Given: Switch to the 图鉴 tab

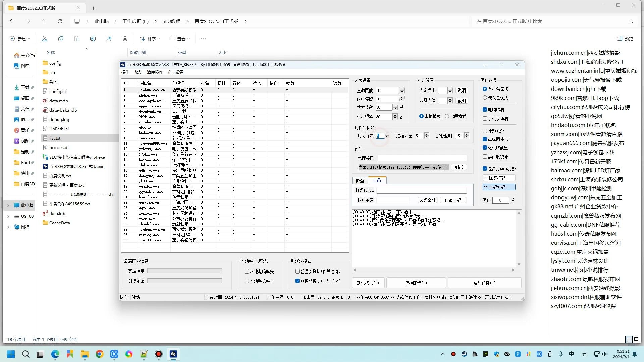Looking at the screenshot, I should pos(360,180).
